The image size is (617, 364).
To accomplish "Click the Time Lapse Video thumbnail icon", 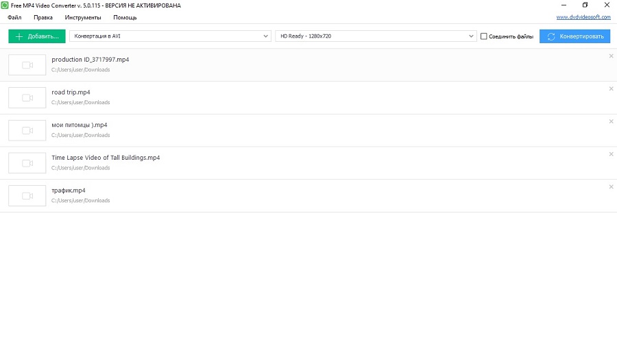I will coord(27,163).
